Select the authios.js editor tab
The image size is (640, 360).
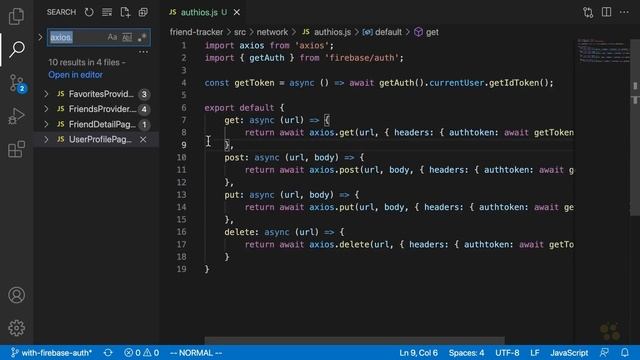pos(203,12)
